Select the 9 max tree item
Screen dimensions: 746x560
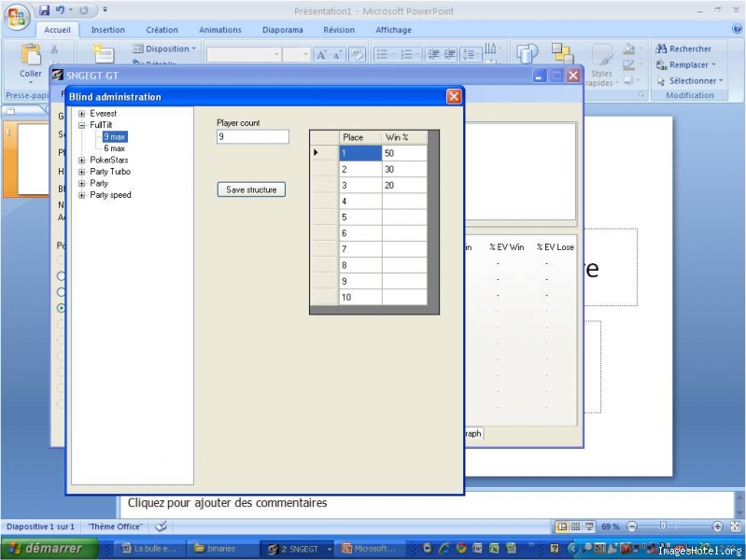pyautogui.click(x=115, y=136)
